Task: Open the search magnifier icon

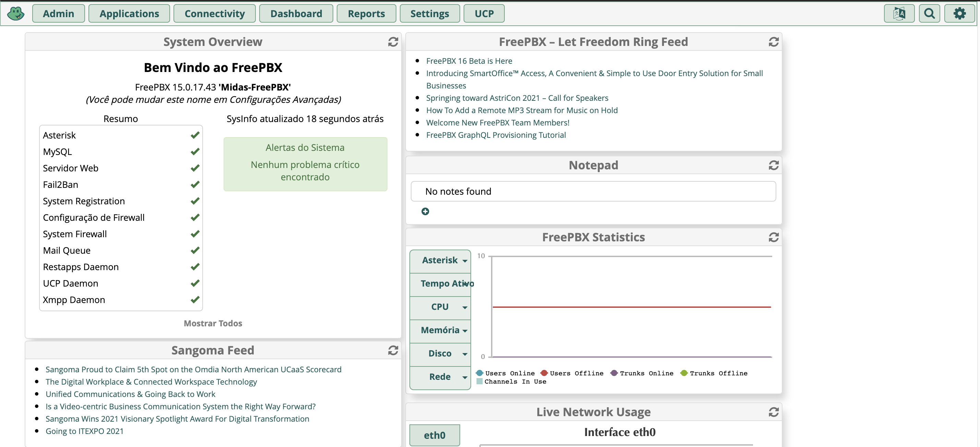Action: (929, 14)
